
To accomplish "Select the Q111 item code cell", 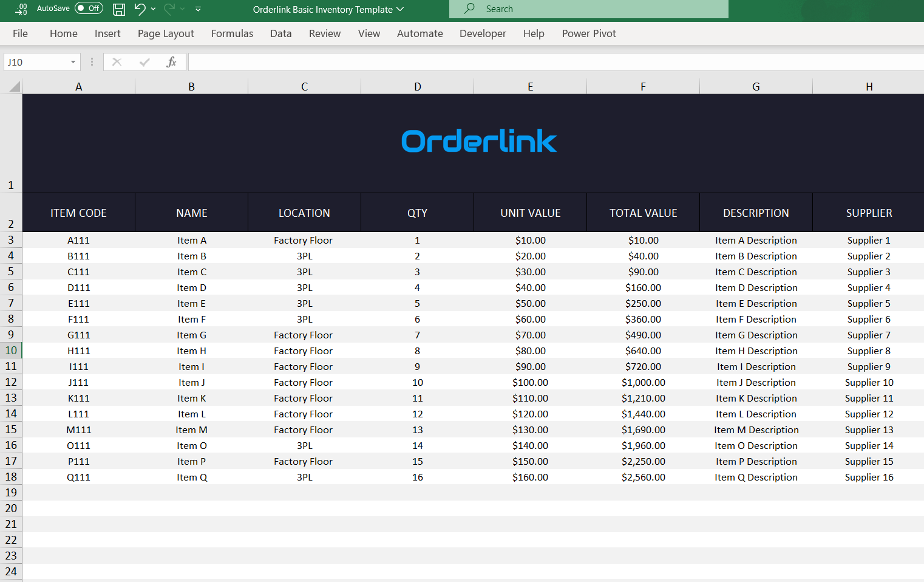I will tap(78, 477).
